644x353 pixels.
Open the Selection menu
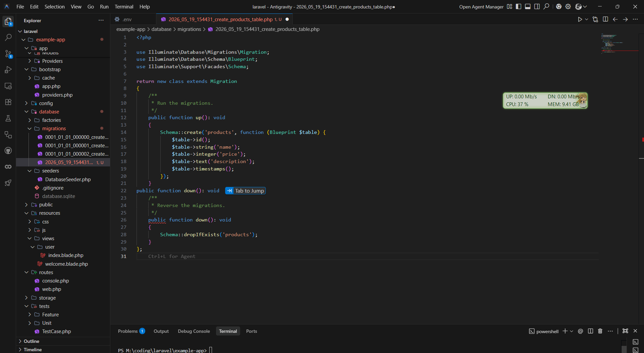tap(54, 6)
